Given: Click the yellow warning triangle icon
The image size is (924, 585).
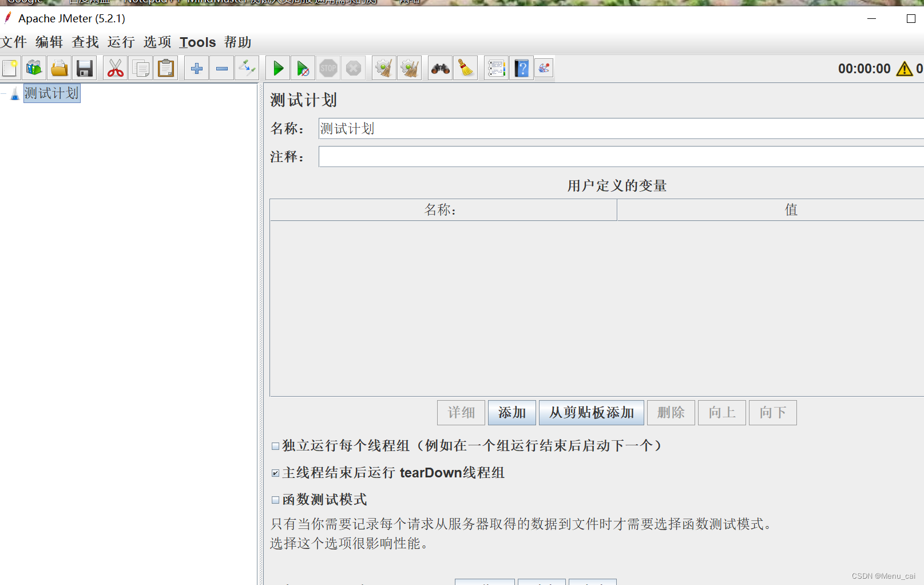Looking at the screenshot, I should click(905, 69).
